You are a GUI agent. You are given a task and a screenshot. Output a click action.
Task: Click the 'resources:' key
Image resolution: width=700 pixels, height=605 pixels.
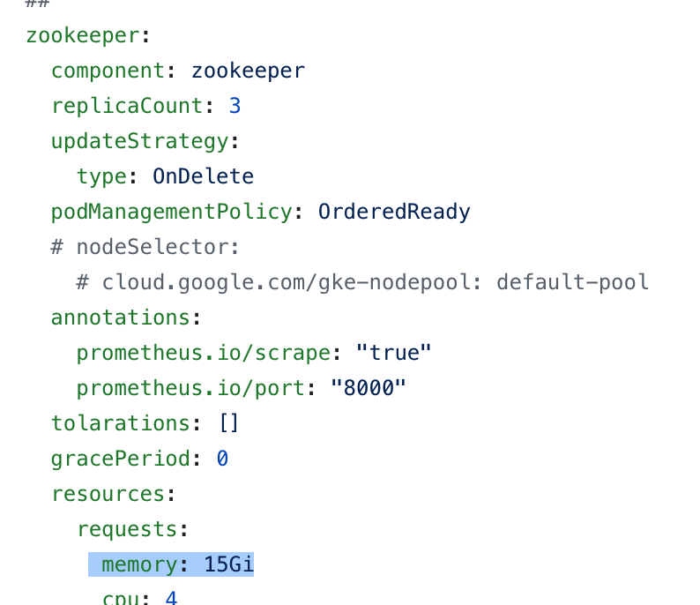[114, 494]
